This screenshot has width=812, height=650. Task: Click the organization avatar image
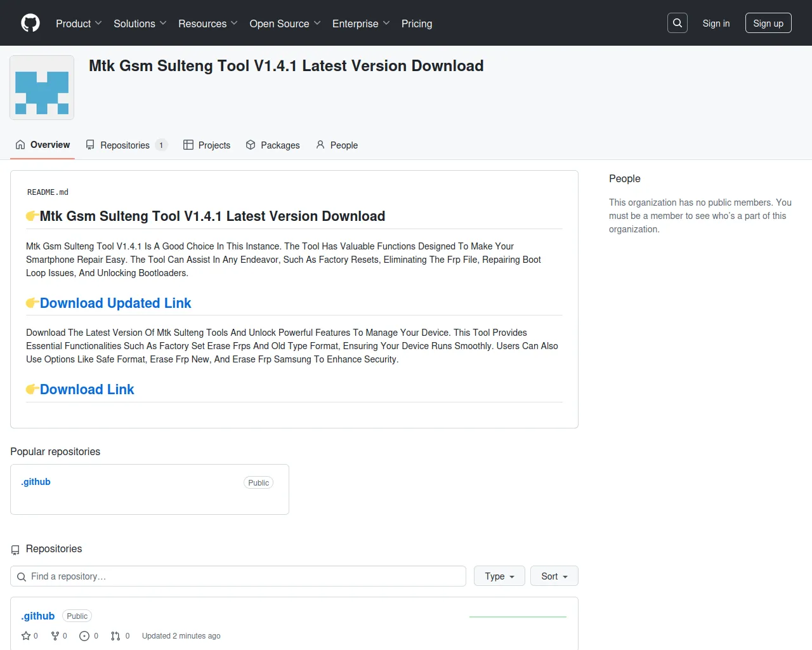click(x=41, y=87)
